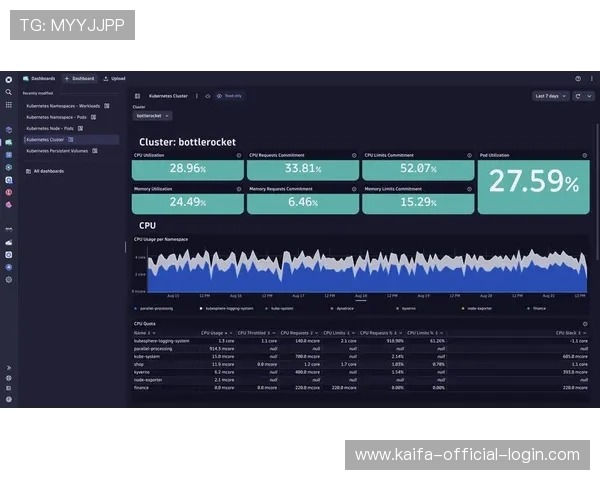Click the 27.59% Pod Utilization tile
The height and width of the screenshot is (480, 600).
(534, 187)
